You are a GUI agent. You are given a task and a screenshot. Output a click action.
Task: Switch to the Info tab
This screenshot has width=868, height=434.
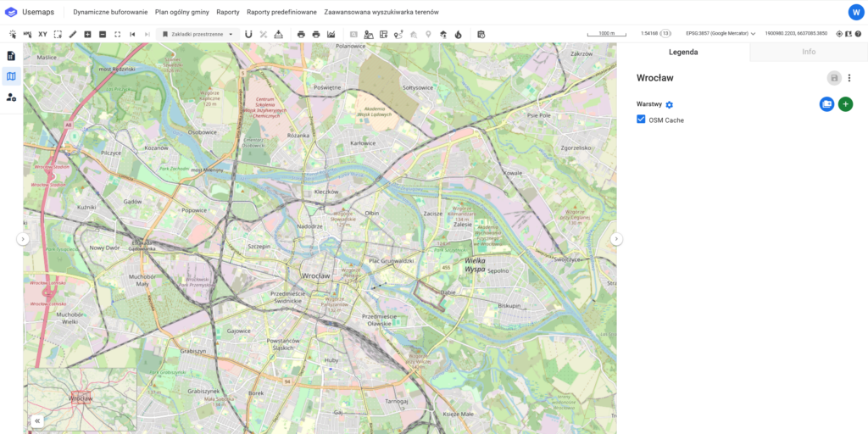tap(809, 52)
